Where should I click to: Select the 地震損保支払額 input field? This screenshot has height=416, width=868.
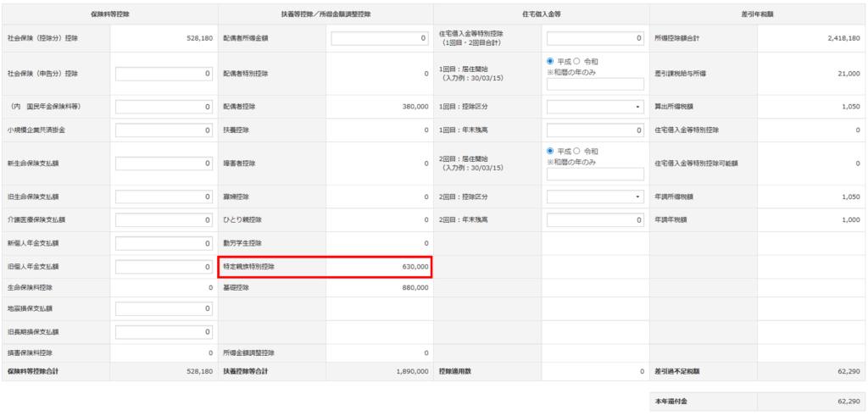pyautogui.click(x=164, y=308)
